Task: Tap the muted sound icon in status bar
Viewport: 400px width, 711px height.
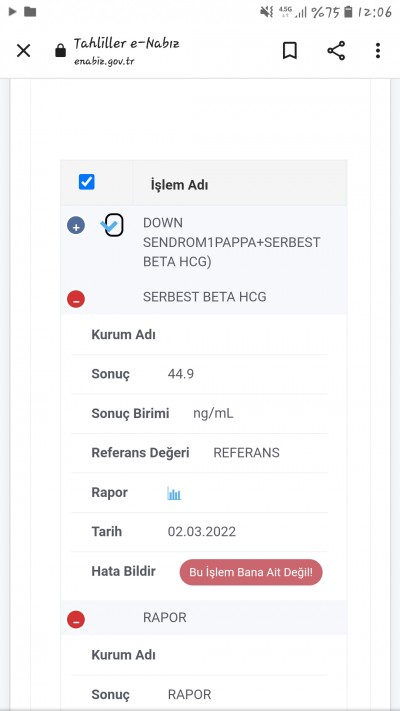Action: coord(267,12)
